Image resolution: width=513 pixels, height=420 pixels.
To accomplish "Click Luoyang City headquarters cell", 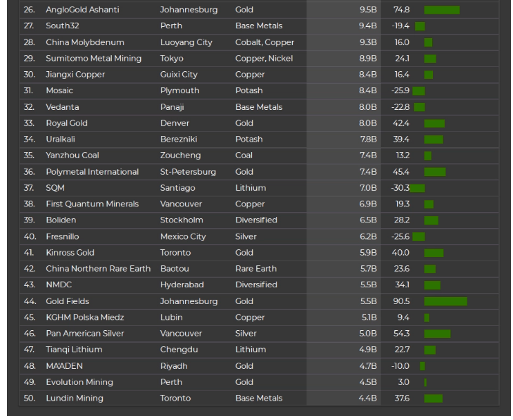I will (x=186, y=43).
